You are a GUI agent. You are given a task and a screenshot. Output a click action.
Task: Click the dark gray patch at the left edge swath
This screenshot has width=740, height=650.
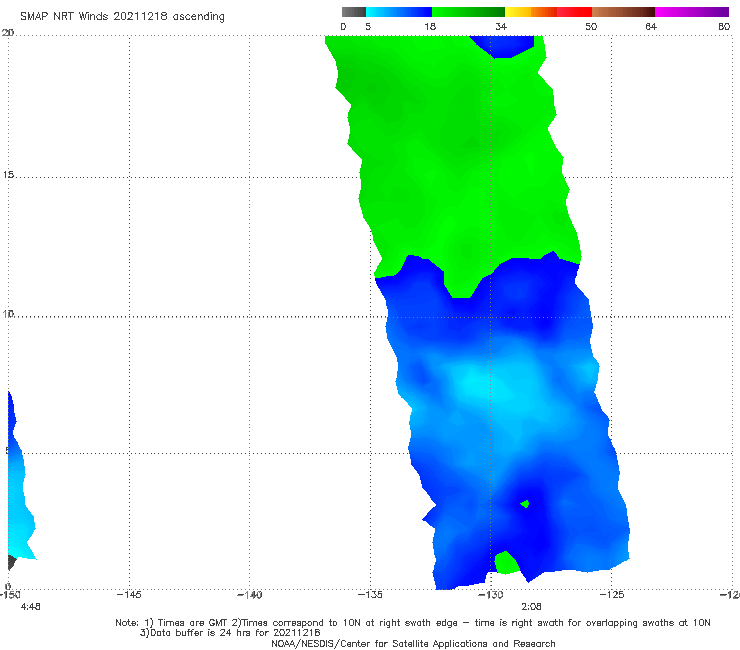pos(12,562)
